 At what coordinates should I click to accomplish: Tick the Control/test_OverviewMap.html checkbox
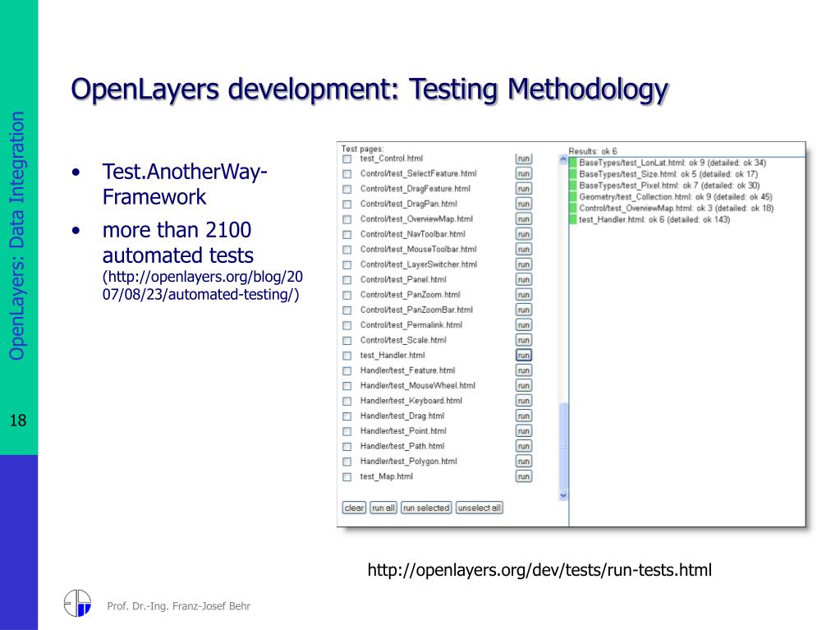click(x=347, y=219)
